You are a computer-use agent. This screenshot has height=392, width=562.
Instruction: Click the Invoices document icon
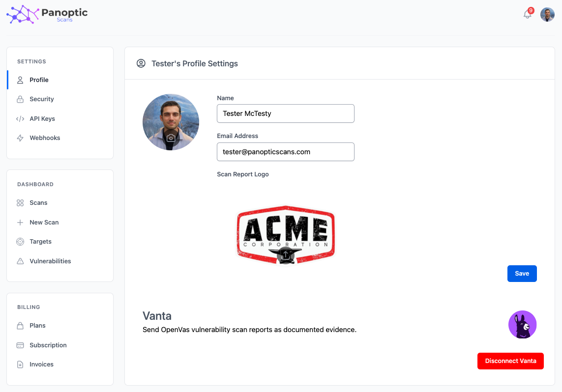(x=20, y=364)
